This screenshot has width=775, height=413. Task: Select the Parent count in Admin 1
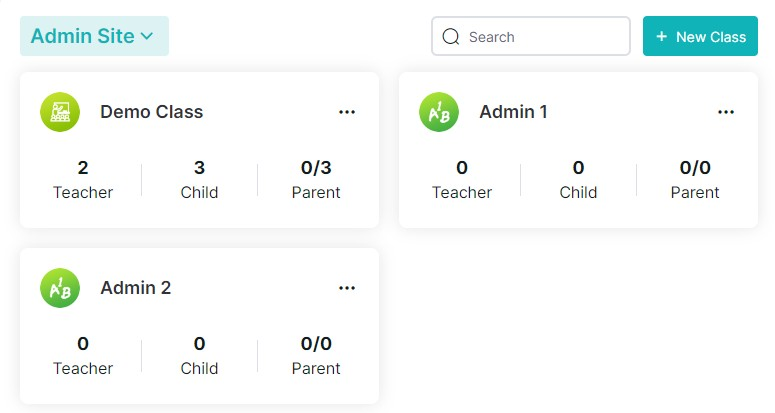(x=695, y=168)
